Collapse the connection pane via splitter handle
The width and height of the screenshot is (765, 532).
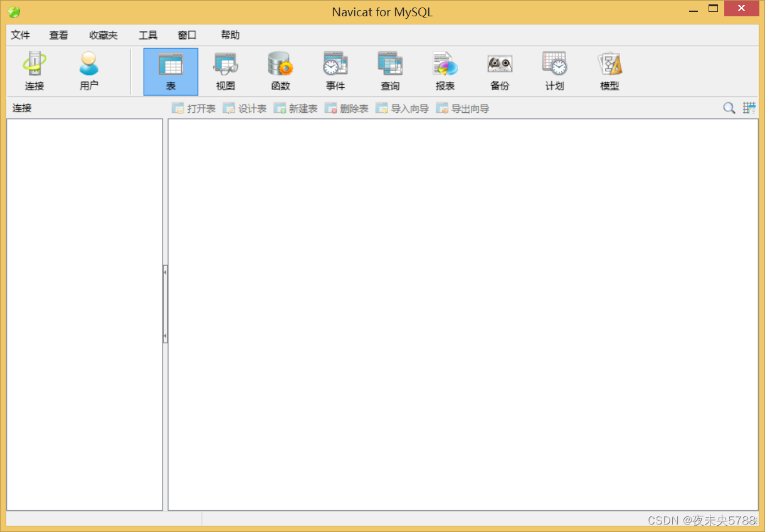click(x=165, y=304)
